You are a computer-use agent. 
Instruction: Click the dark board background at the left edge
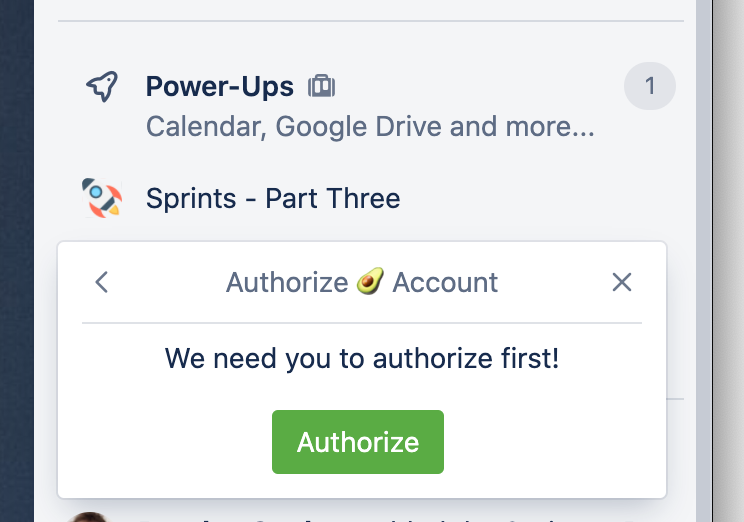[x=17, y=261]
